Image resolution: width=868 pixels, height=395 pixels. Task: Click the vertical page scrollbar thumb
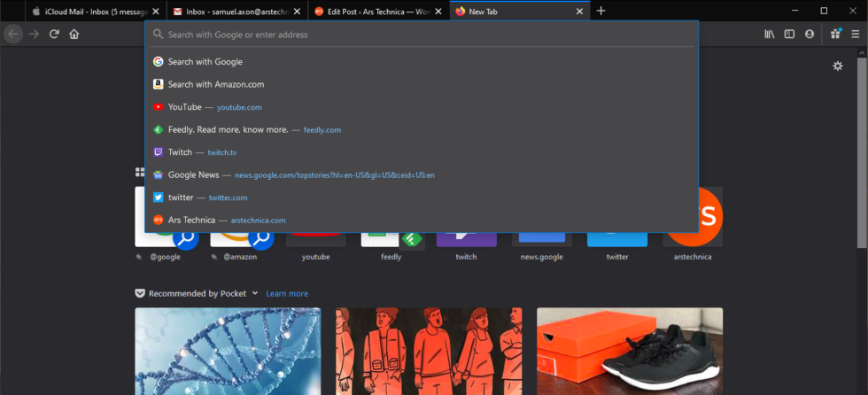862,151
